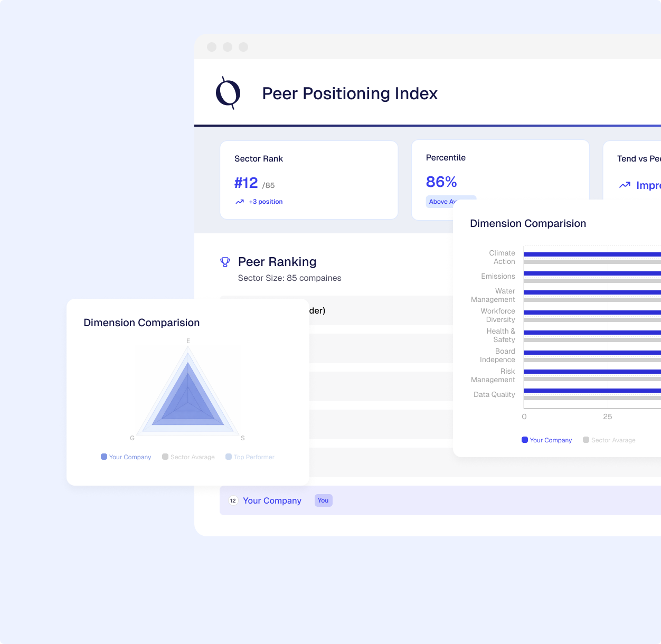The height and width of the screenshot is (644, 661).
Task: Click the trend arrow next to +3 position
Action: click(239, 202)
